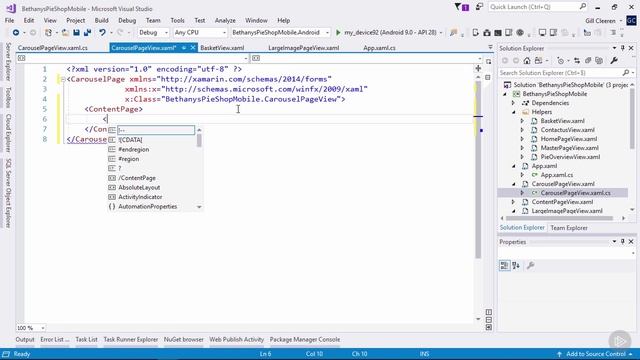Open the Error List panel
640x360 pixels.
coord(55,339)
